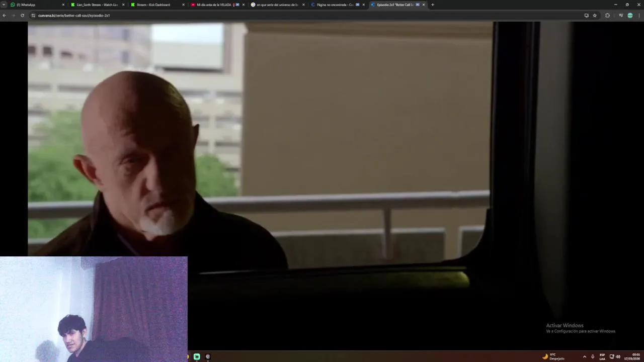Switch the ESP LAA keyboard language

click(602, 356)
